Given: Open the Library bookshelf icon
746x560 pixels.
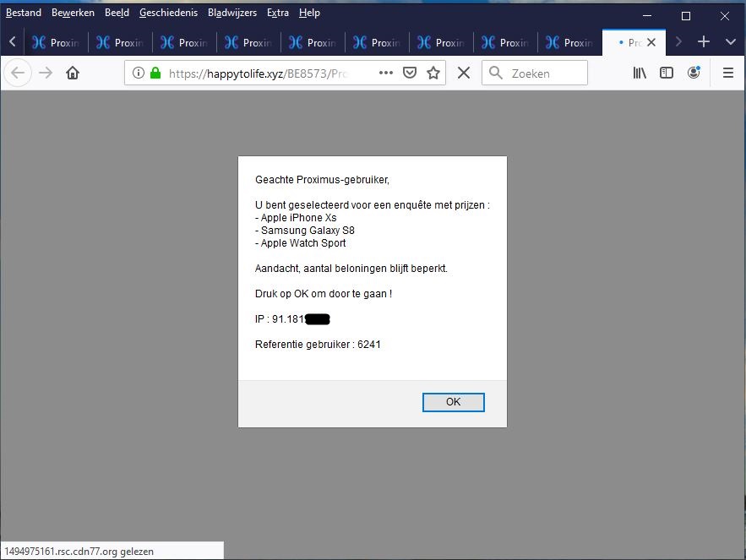Looking at the screenshot, I should coord(640,73).
